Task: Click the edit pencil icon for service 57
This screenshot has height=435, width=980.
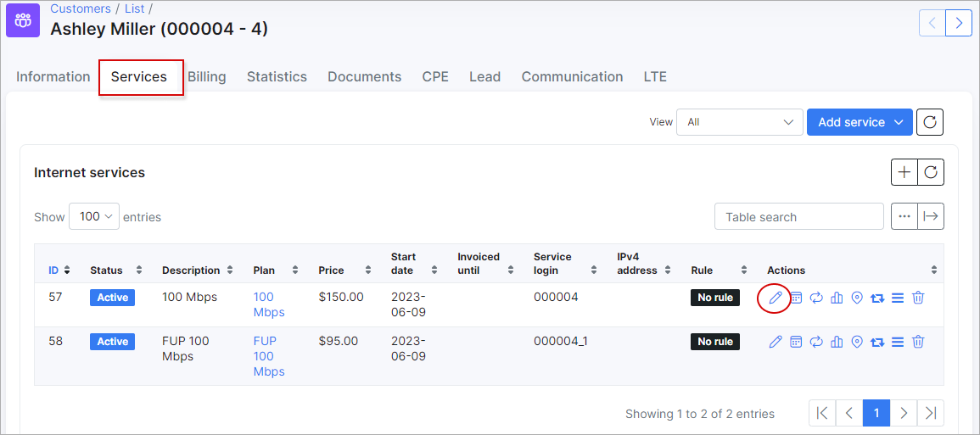Action: click(775, 298)
